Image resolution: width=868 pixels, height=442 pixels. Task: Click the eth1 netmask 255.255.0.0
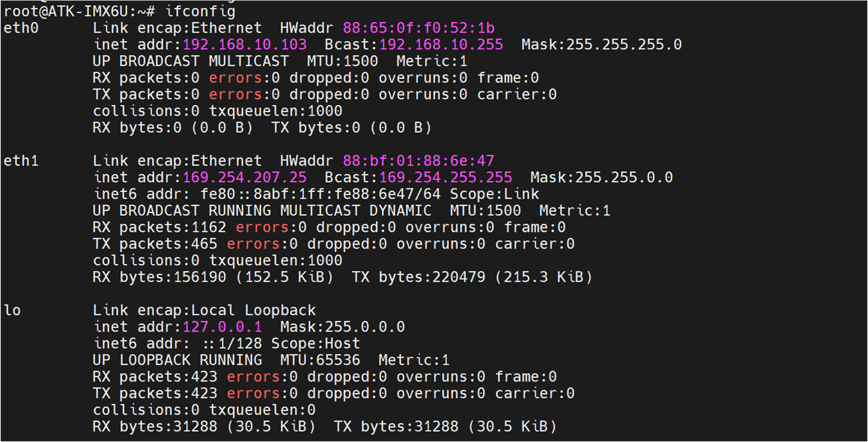(624, 177)
